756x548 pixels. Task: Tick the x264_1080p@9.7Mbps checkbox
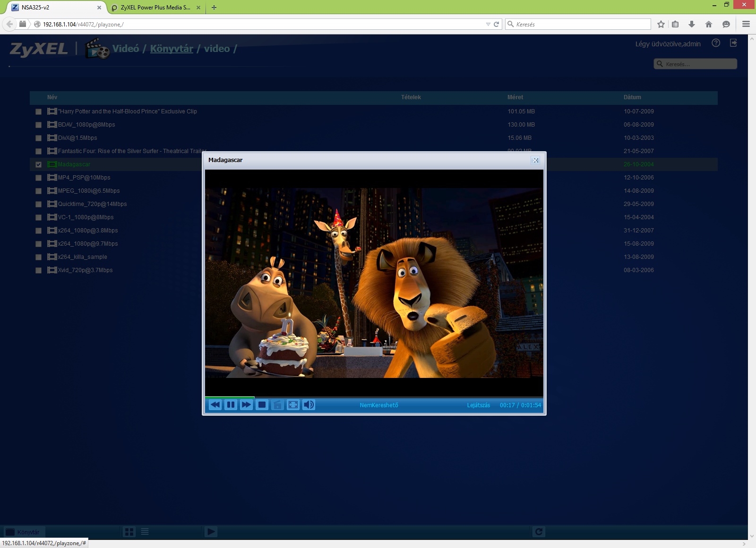pos(38,244)
